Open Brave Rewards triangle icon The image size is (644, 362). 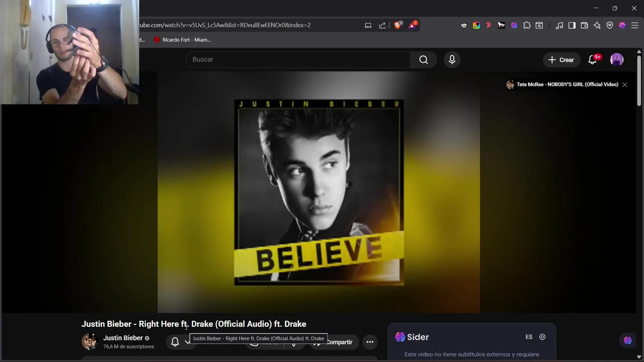click(x=412, y=25)
